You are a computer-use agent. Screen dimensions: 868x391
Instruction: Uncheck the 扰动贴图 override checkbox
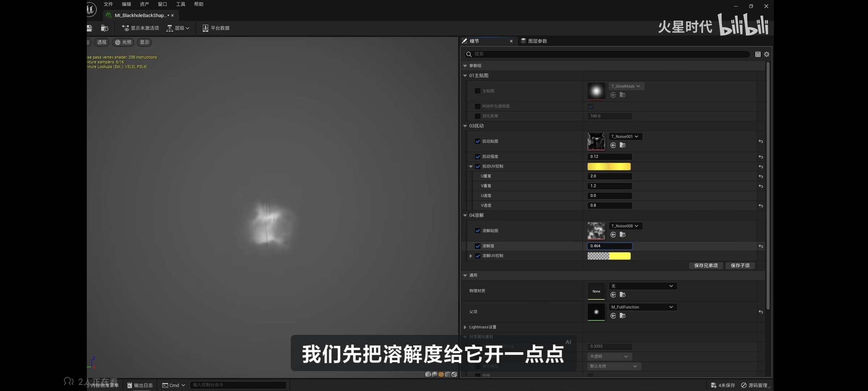coord(477,141)
